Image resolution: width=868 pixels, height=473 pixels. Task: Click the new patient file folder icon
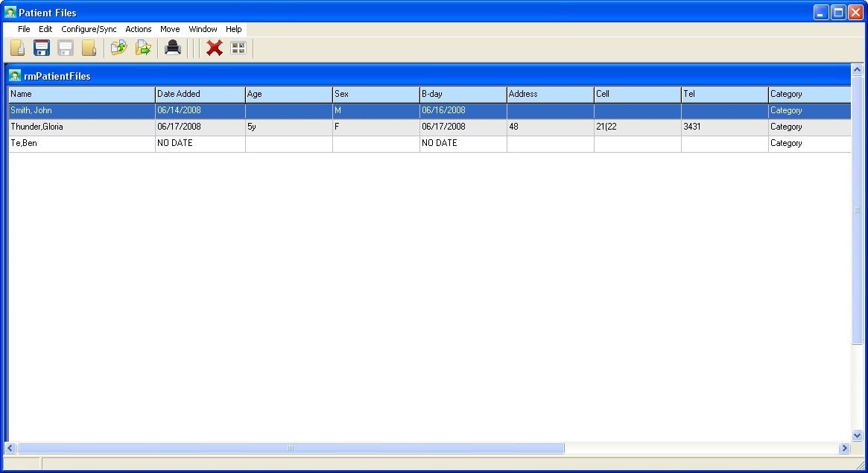coord(18,48)
